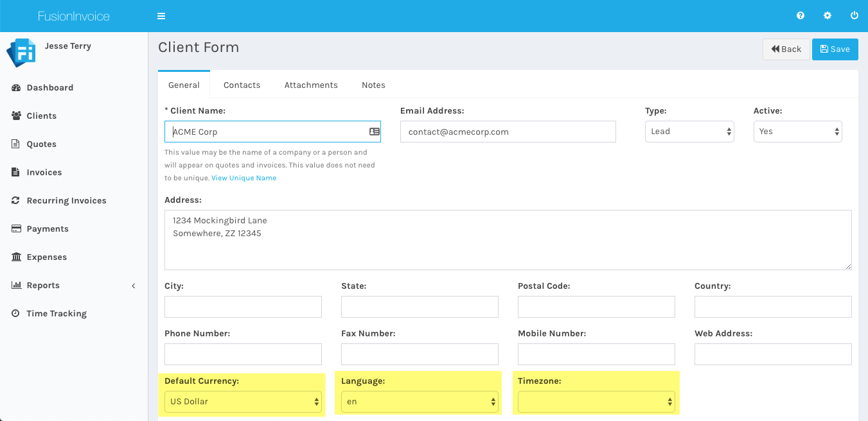Viewport: 868px width, 421px height.
Task: Open the Default Currency dropdown
Action: click(243, 402)
